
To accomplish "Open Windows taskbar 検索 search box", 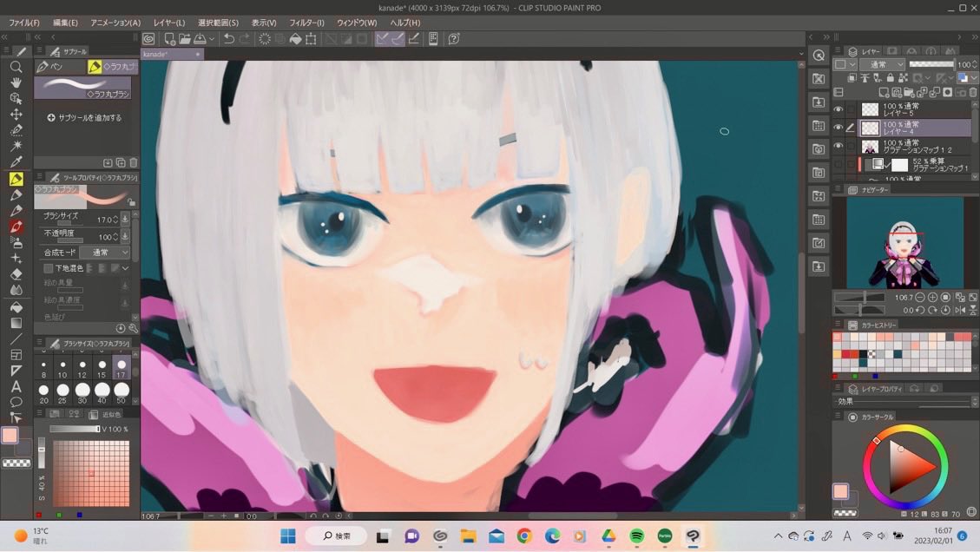I will (x=337, y=536).
